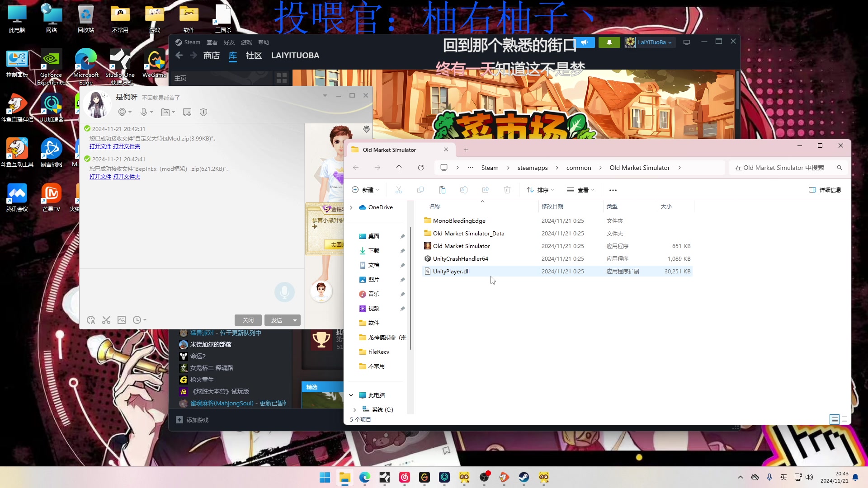Expand the 系统 (C:) drive node

(355, 410)
